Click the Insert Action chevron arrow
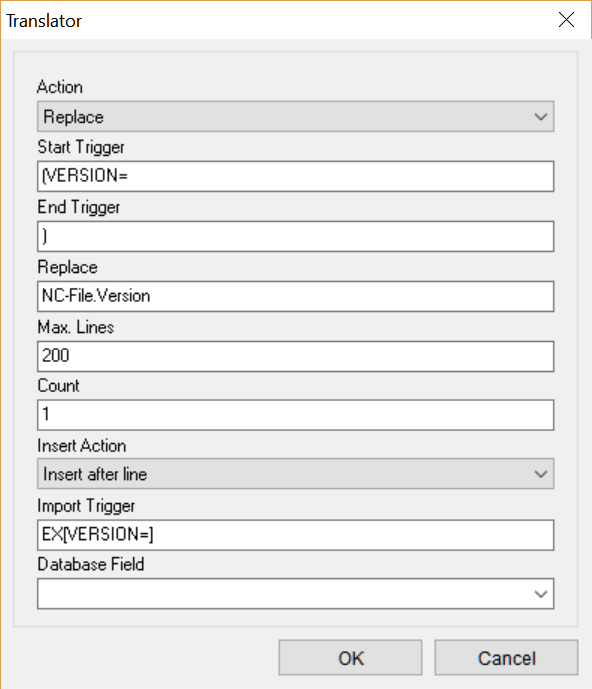The width and height of the screenshot is (592, 689). click(541, 474)
